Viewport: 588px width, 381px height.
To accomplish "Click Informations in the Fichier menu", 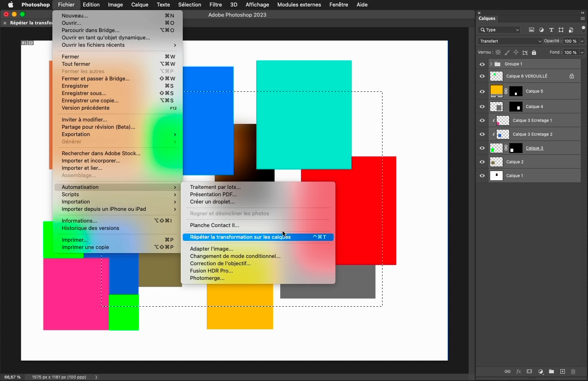I will pos(118,221).
